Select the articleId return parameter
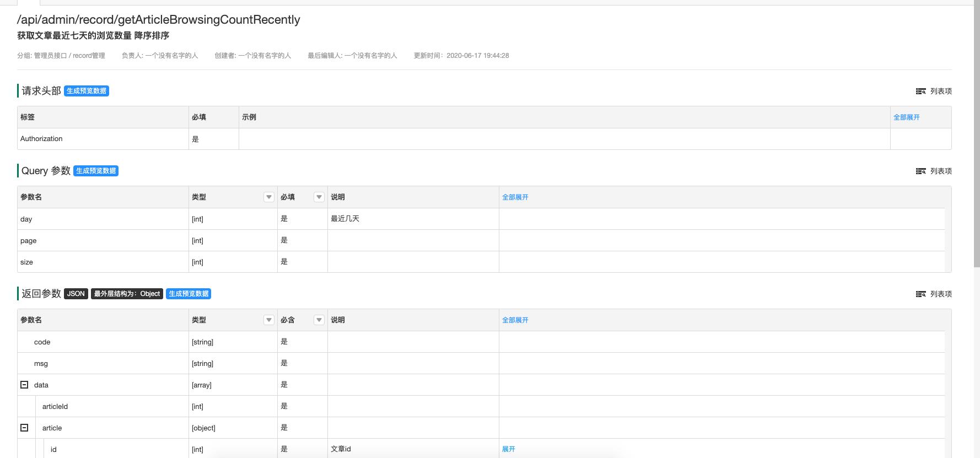980x458 pixels. pos(55,407)
